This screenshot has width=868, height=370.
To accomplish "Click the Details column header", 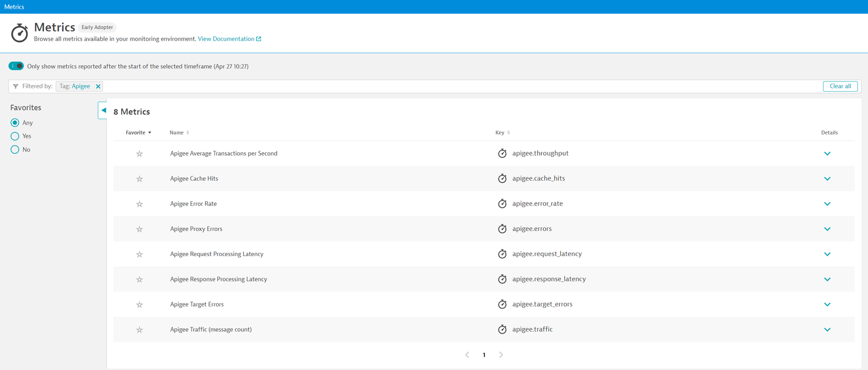I will click(x=829, y=132).
